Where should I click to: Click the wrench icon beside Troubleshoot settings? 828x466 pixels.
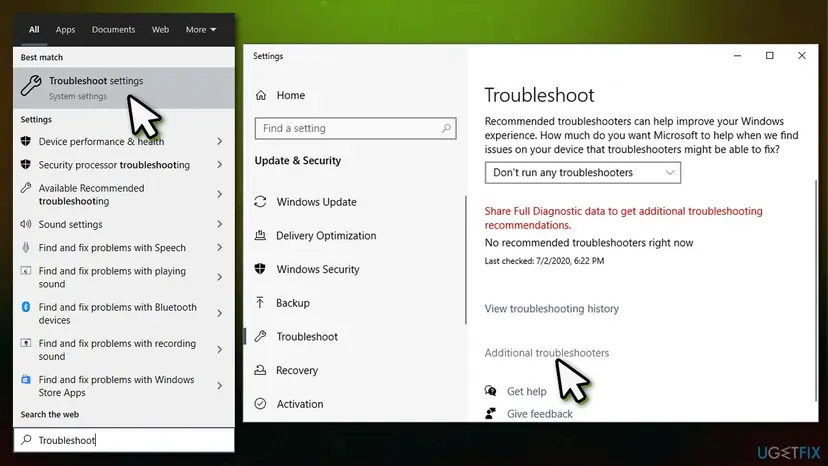31,86
